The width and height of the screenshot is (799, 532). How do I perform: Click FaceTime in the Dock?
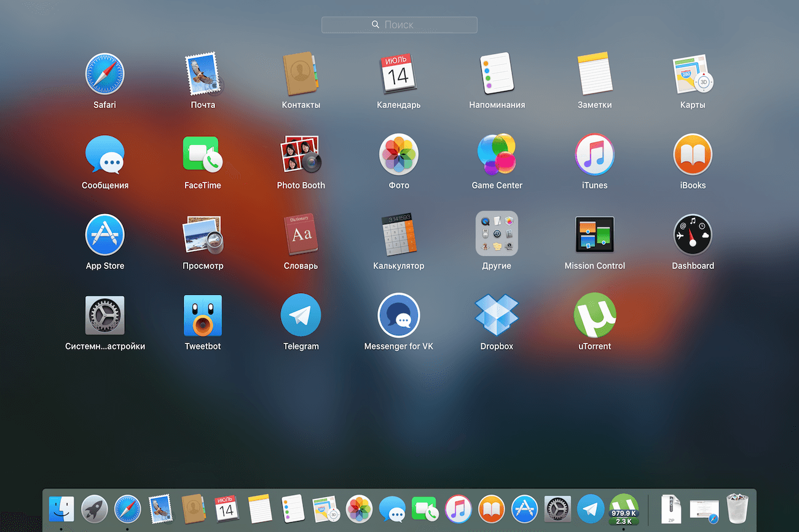point(425,509)
